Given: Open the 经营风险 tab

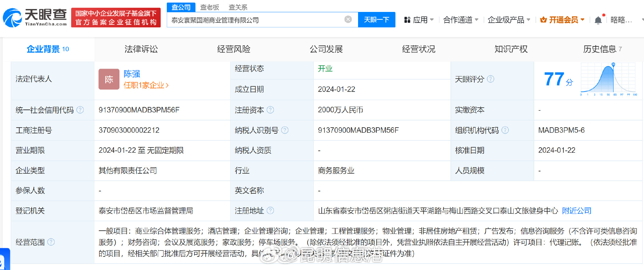Looking at the screenshot, I should point(234,49).
